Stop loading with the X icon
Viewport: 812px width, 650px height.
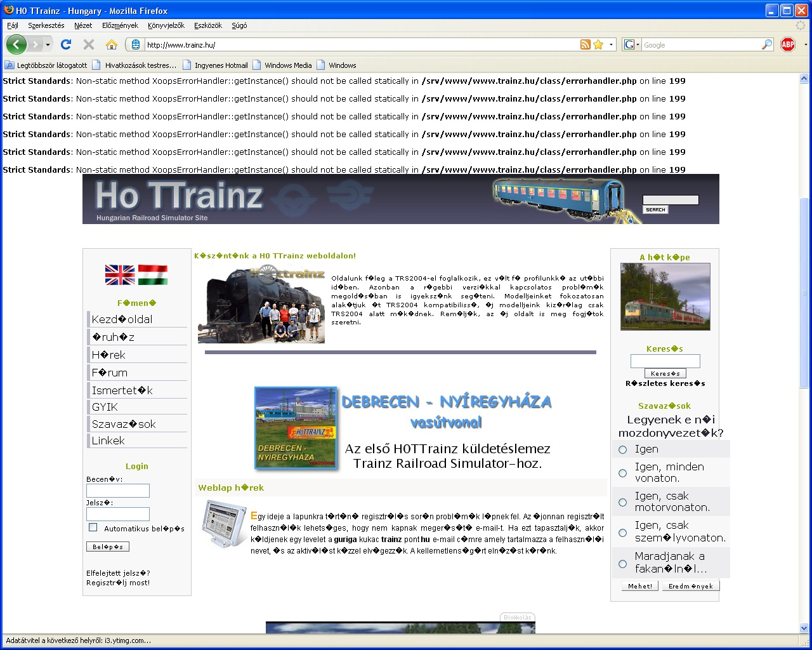89,44
